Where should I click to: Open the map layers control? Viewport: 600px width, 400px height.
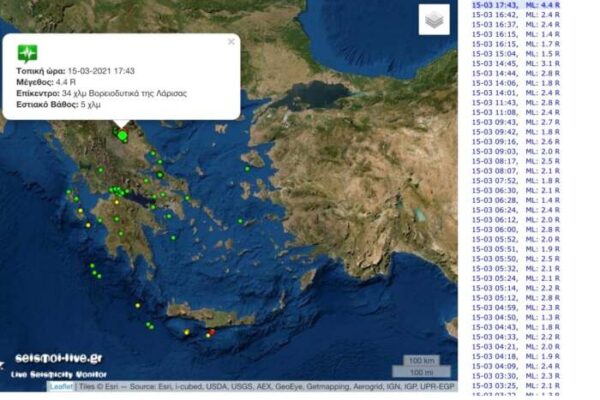point(432,21)
